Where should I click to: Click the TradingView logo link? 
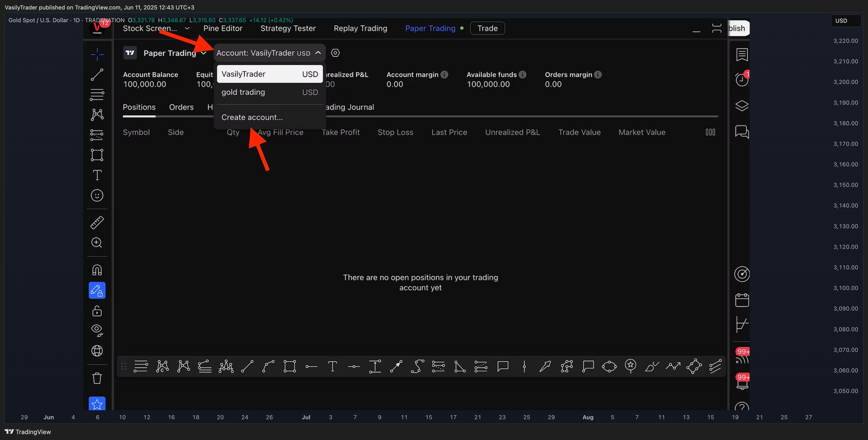point(28,432)
